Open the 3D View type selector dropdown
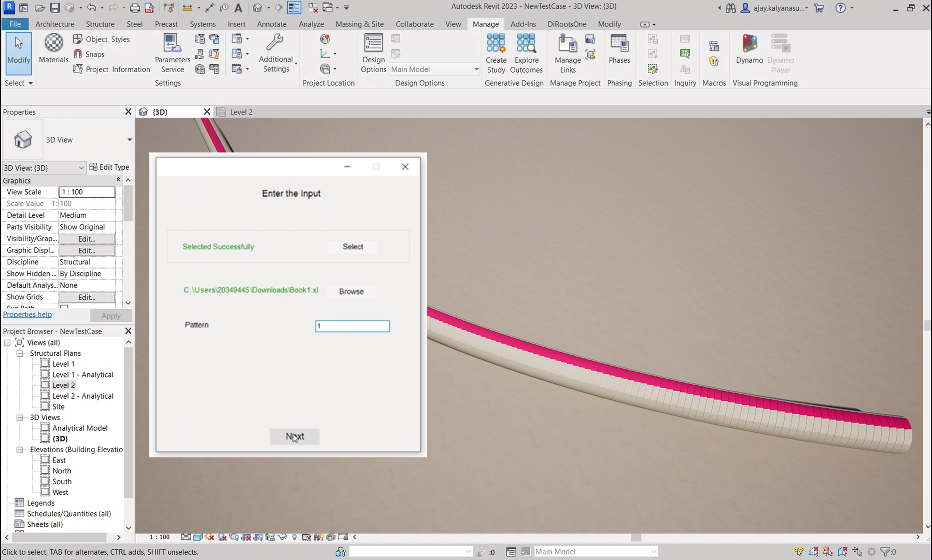 coord(129,140)
